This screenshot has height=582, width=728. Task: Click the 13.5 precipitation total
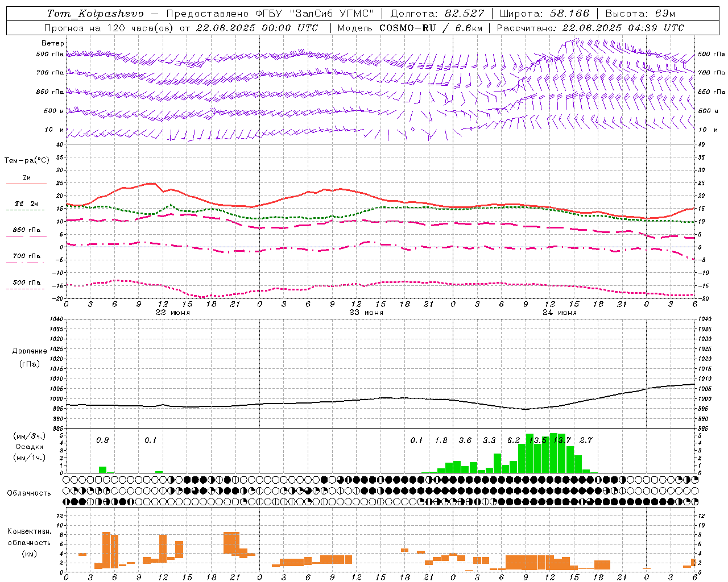(x=538, y=440)
